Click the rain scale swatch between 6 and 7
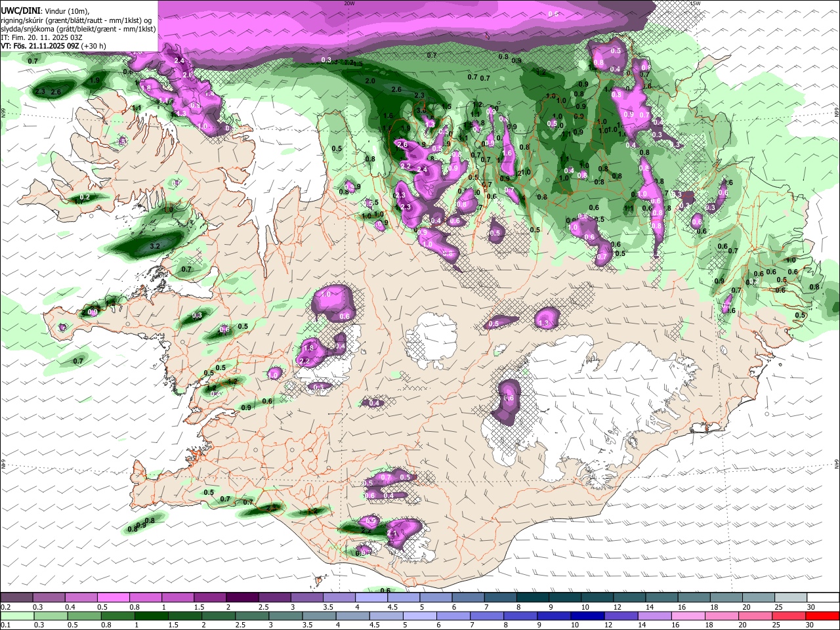This screenshot has height=630, width=840. tap(453, 616)
